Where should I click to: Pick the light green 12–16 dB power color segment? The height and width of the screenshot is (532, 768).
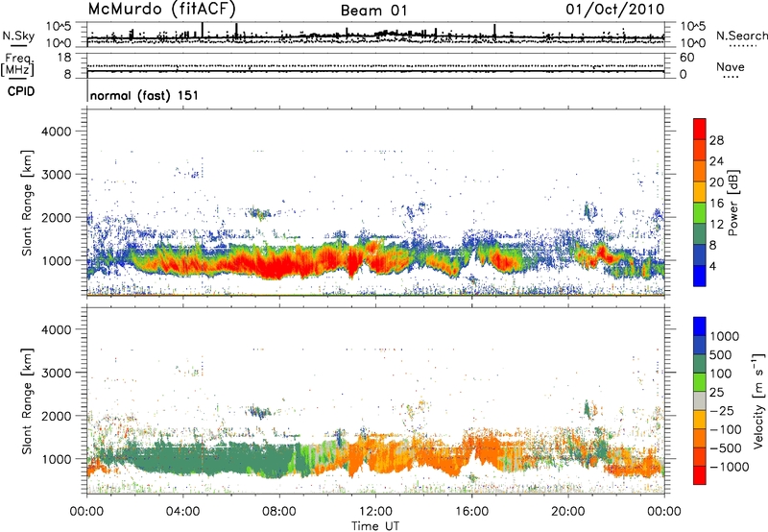click(700, 213)
